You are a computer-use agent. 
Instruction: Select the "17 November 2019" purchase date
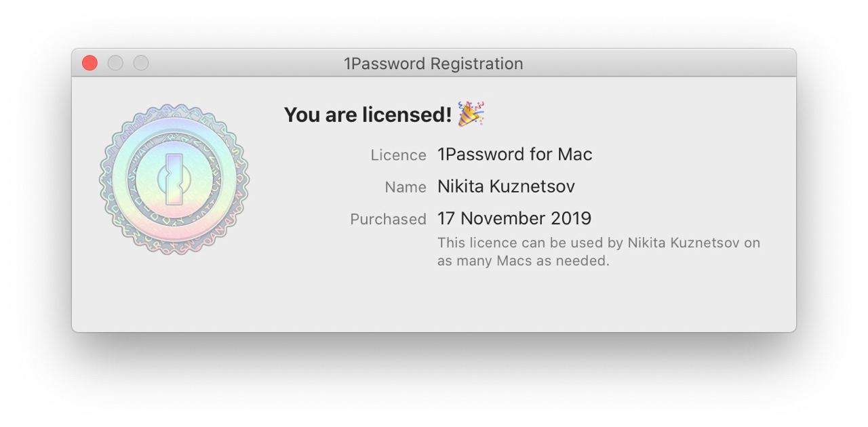coord(514,218)
